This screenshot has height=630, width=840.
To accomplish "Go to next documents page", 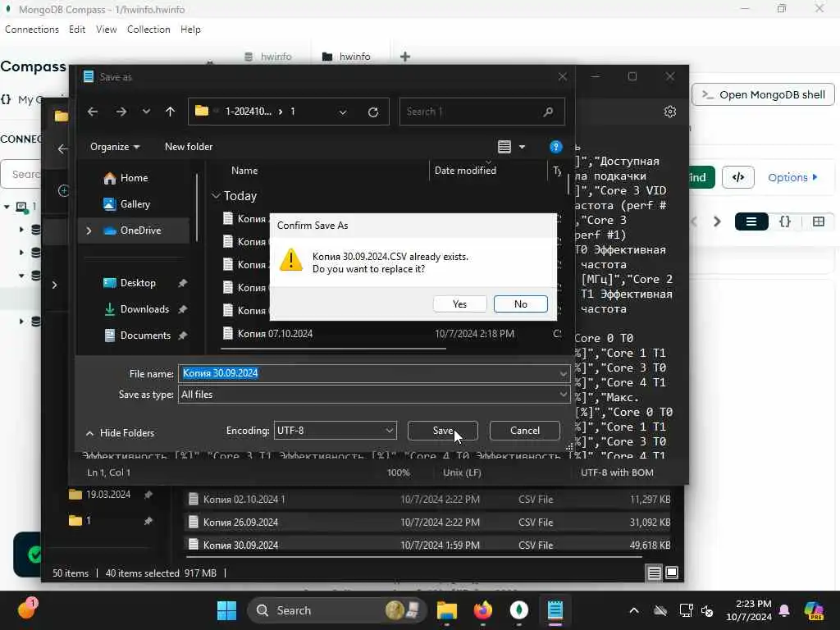I will [x=717, y=221].
